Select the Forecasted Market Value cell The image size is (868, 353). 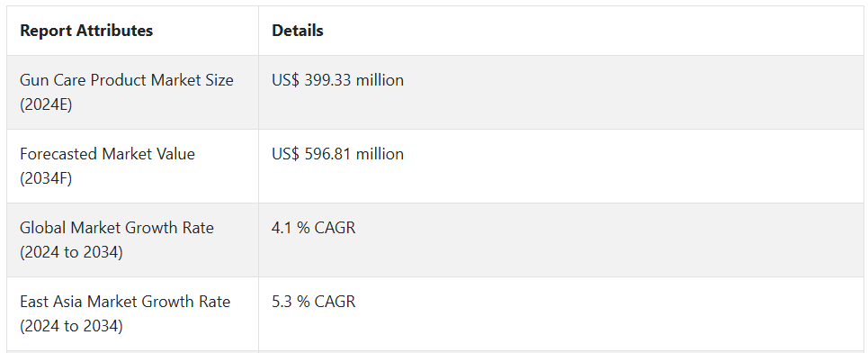pyautogui.click(x=132, y=166)
